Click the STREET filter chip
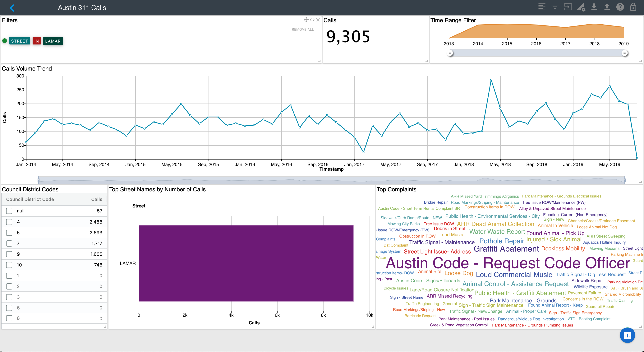 [x=20, y=41]
